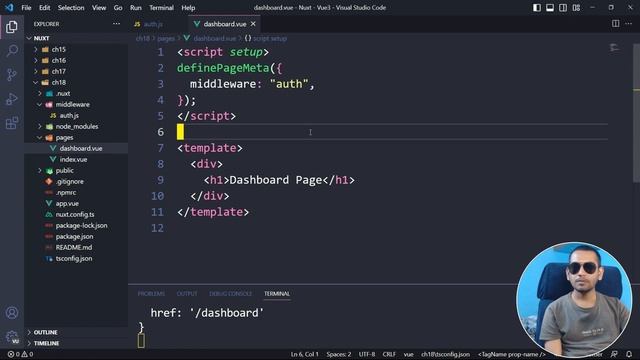
Task: Open index.vue in the file tree
Action: click(76, 160)
